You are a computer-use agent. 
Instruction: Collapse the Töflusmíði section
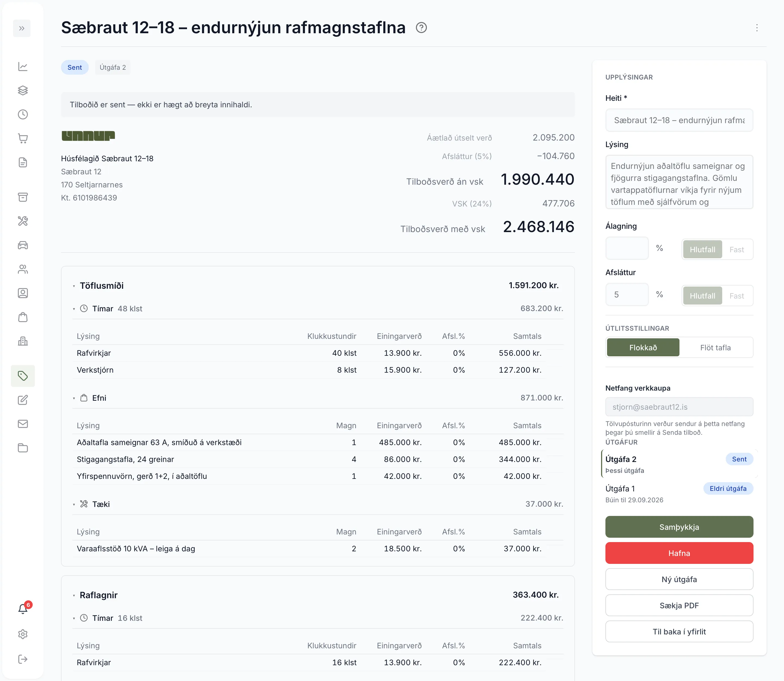(74, 286)
